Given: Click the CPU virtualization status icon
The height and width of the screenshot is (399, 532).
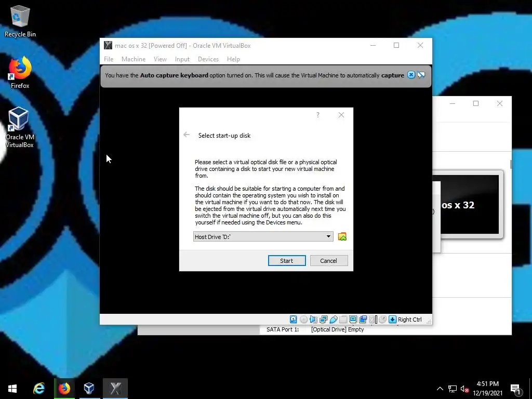Looking at the screenshot, I should (373, 320).
